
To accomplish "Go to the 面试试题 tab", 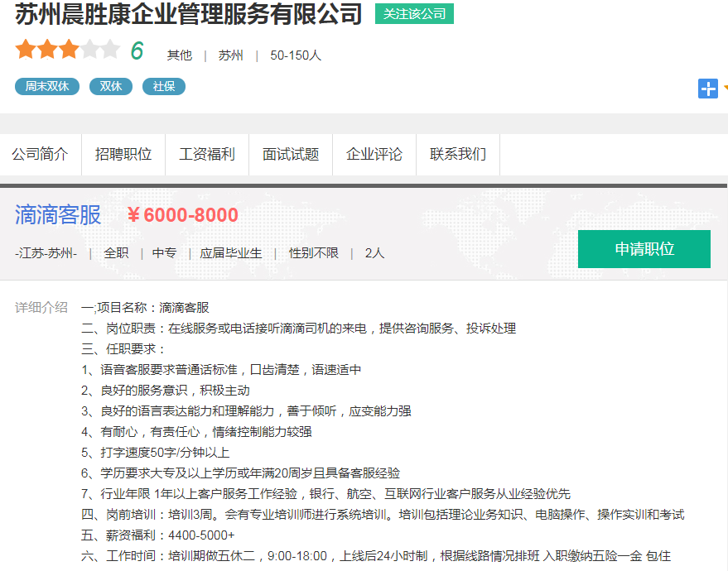I will [291, 155].
